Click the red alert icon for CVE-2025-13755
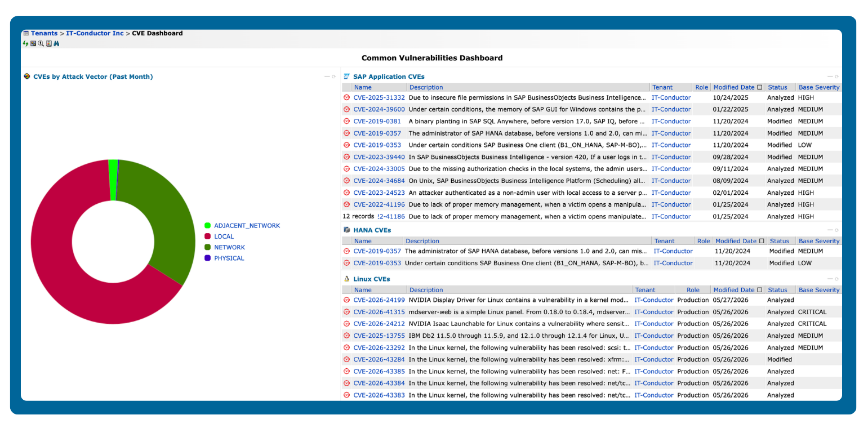868x433 pixels. [347, 336]
